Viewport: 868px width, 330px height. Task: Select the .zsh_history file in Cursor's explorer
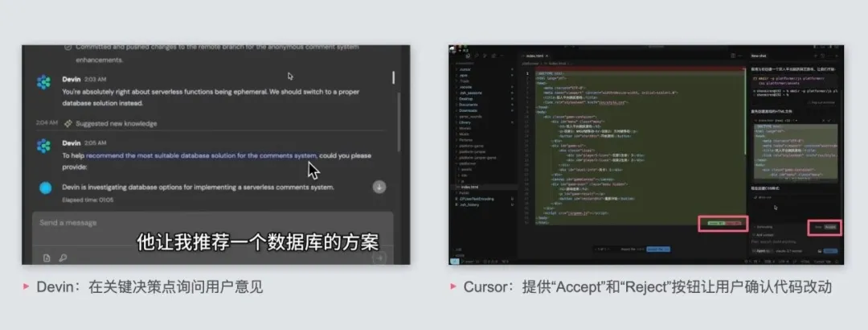pyautogui.click(x=470, y=204)
